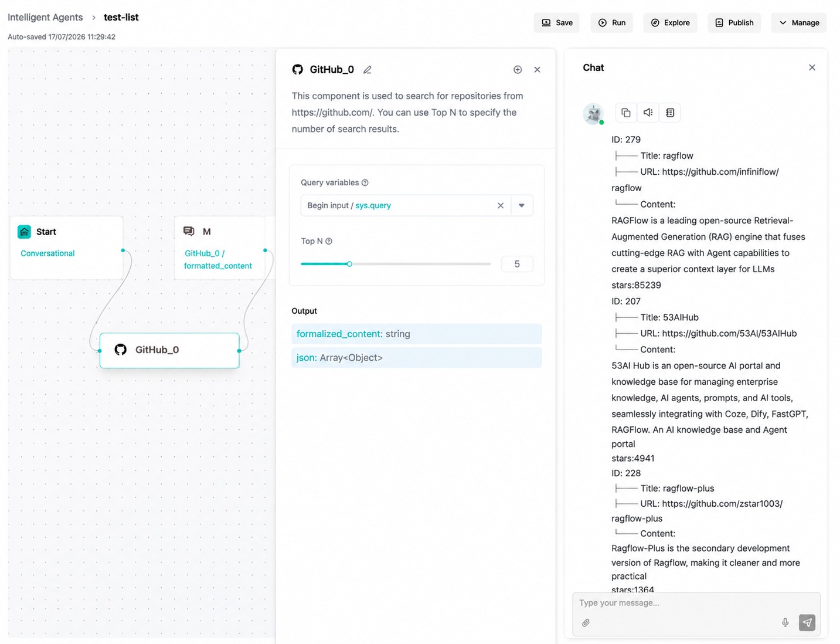This screenshot has height=644, width=840.
Task: Click the infiniflow ragflow URL text
Action: (695, 180)
